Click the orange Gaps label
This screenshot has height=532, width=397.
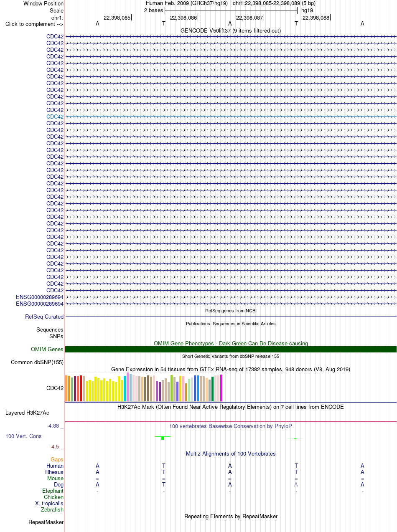pyautogui.click(x=57, y=459)
